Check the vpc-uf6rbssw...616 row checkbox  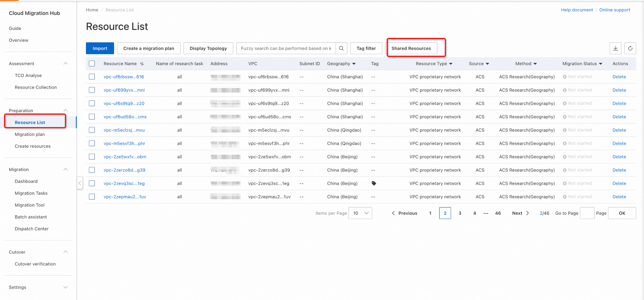tap(92, 77)
